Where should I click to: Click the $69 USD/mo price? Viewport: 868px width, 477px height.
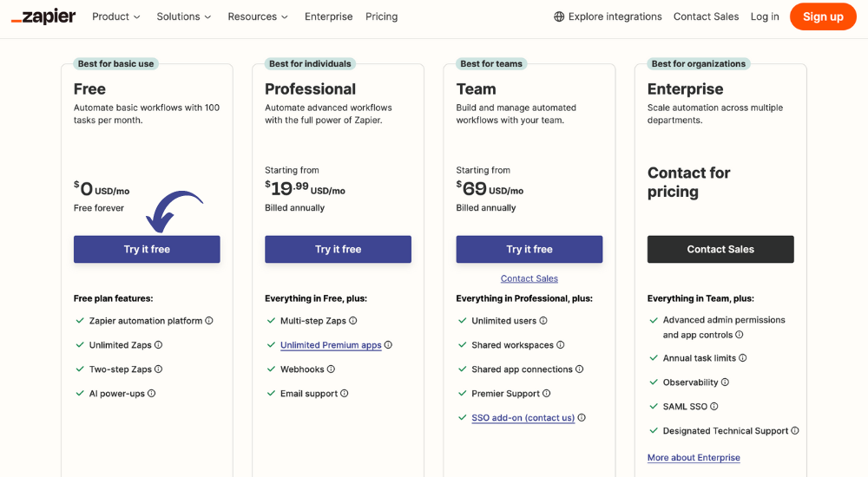coord(490,189)
